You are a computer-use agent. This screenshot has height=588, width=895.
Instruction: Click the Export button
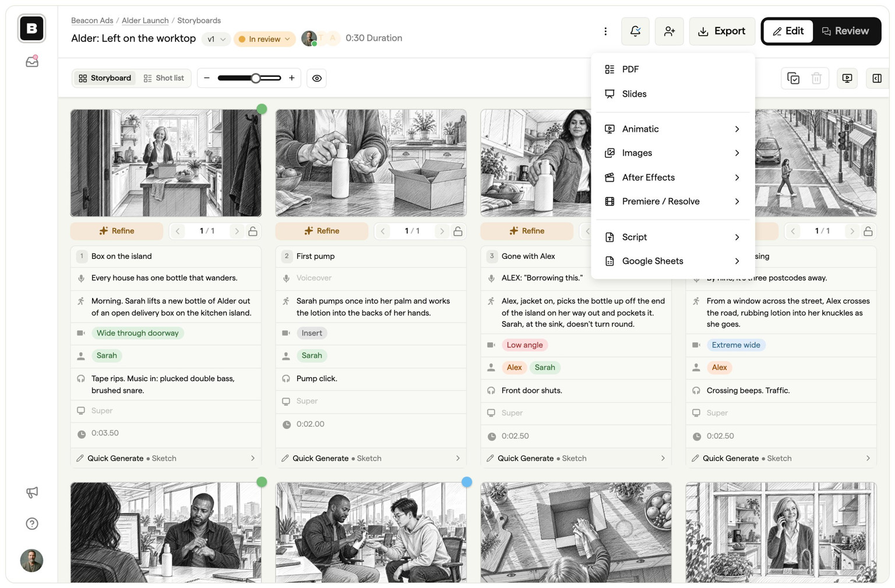(x=722, y=31)
